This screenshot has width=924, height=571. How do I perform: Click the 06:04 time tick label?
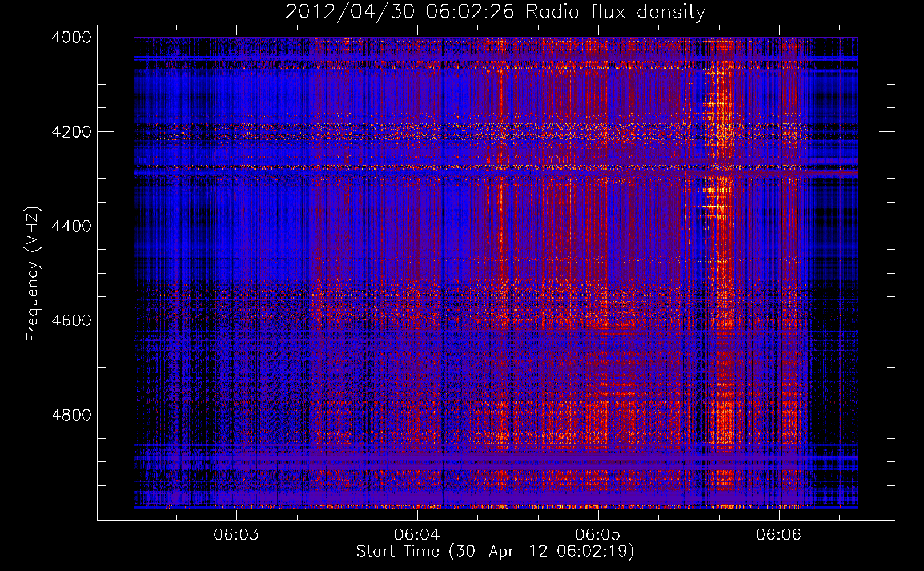click(x=417, y=535)
